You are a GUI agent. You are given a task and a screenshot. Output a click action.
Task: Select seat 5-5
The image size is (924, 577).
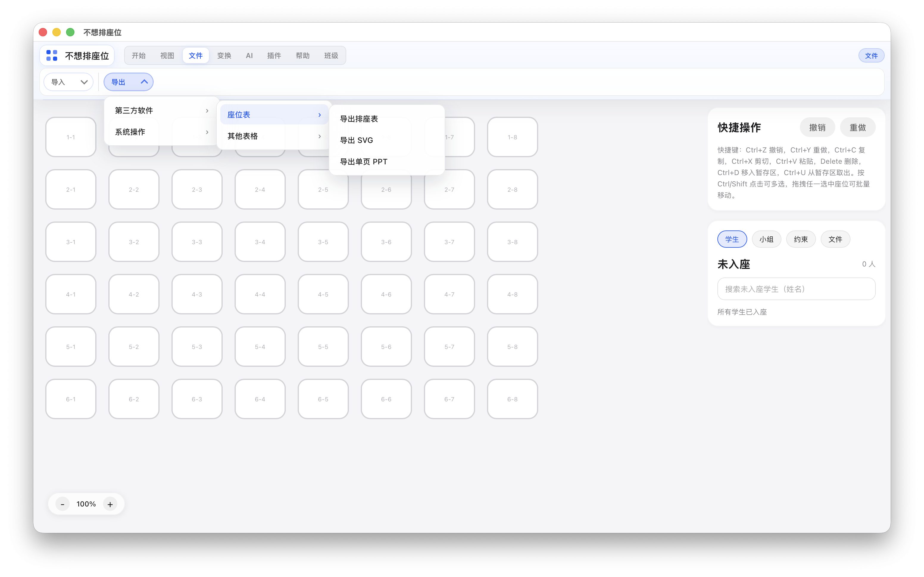[323, 347]
